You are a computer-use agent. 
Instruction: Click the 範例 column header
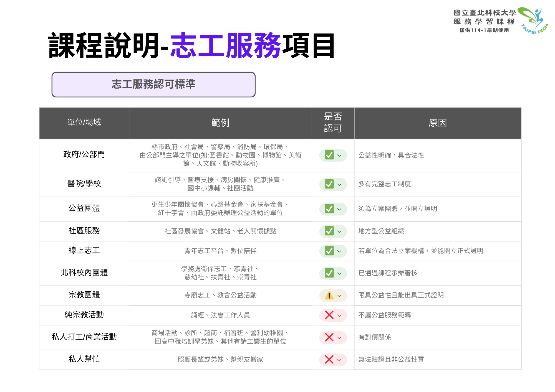[220, 123]
